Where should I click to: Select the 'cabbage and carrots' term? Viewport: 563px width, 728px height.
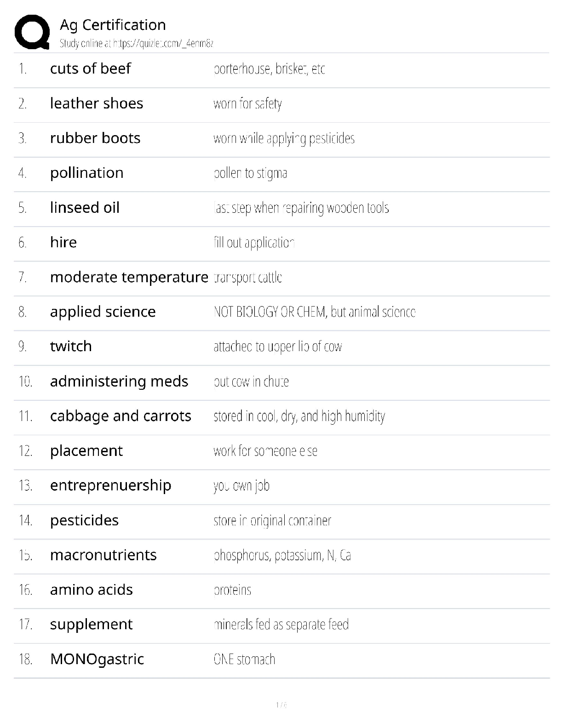121,416
